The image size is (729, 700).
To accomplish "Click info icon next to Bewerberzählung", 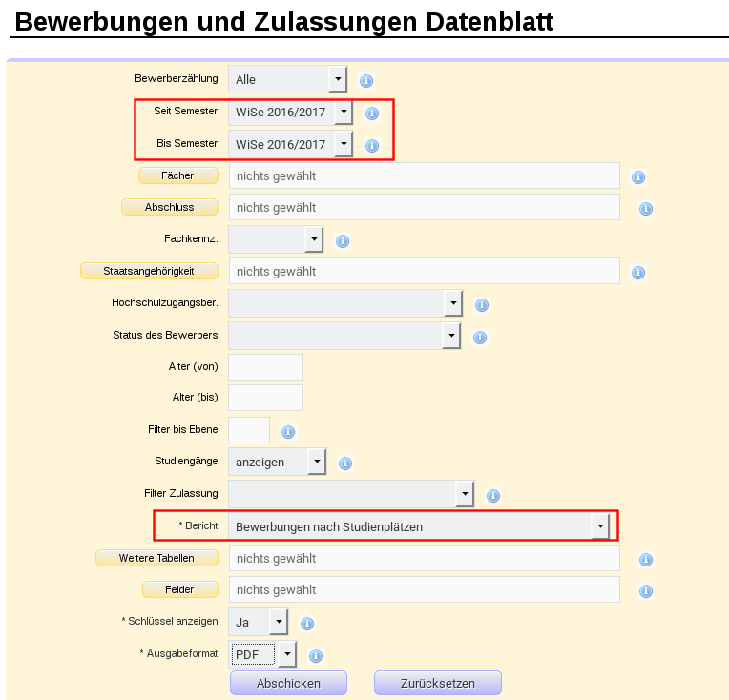I will pos(365,81).
